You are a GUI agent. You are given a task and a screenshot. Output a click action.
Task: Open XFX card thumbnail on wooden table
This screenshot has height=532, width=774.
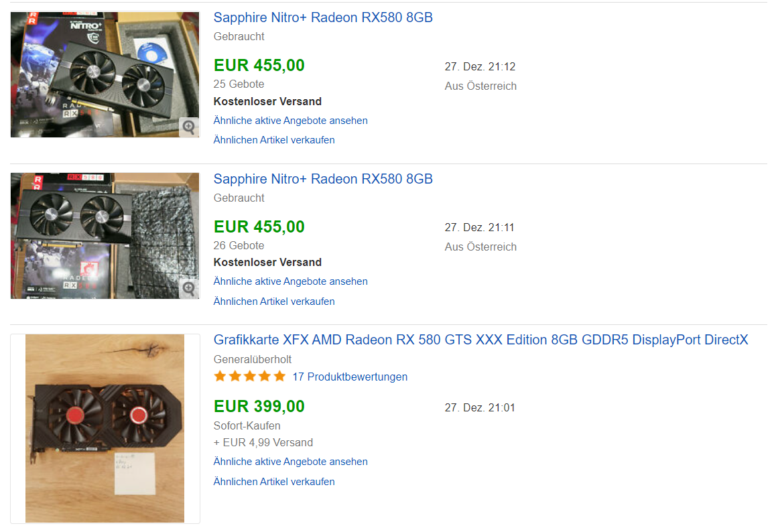pyautogui.click(x=105, y=428)
